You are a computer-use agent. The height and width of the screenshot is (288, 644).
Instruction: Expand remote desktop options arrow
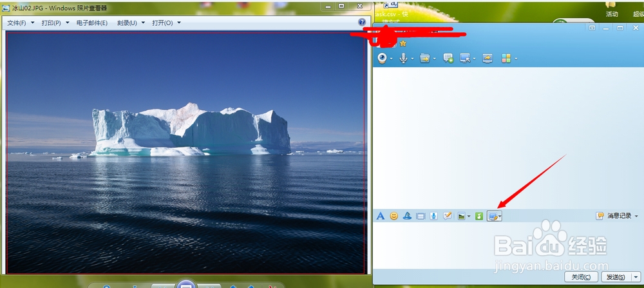pyautogui.click(x=474, y=59)
